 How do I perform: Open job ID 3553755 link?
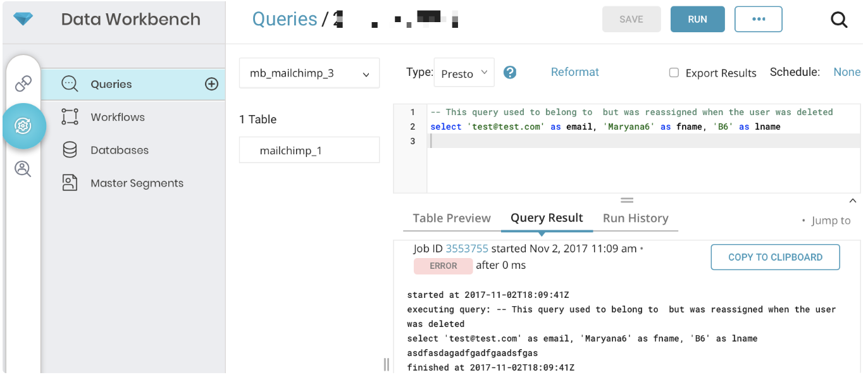[467, 249]
